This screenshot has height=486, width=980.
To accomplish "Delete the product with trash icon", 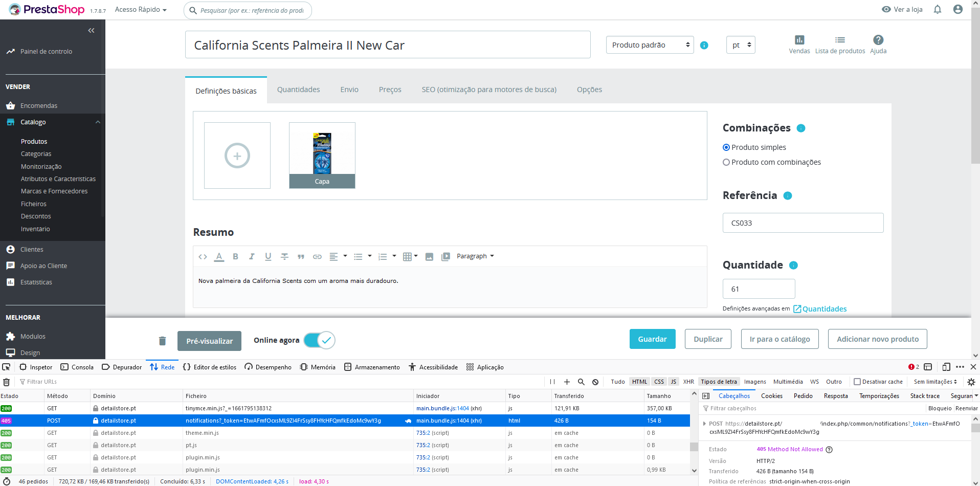I will (162, 341).
